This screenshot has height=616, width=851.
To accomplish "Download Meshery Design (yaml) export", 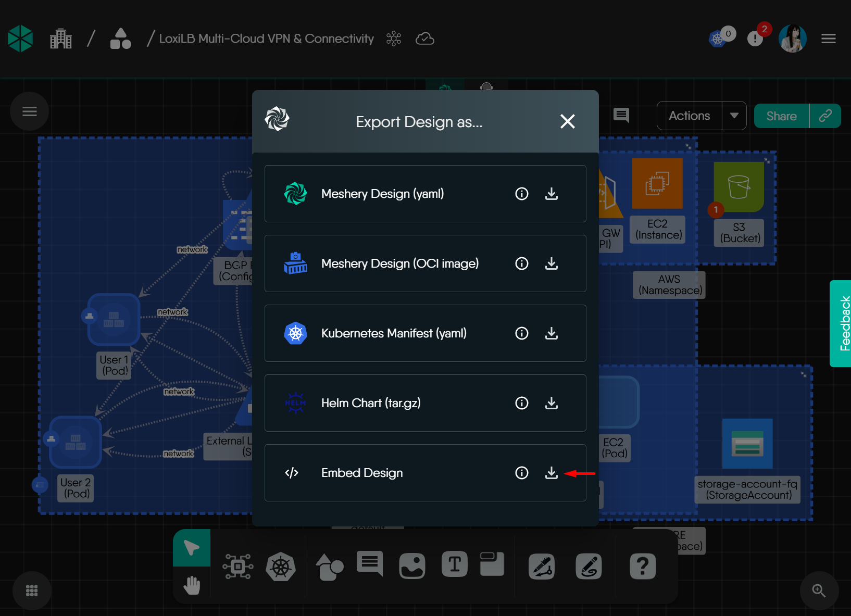I will 552,194.
